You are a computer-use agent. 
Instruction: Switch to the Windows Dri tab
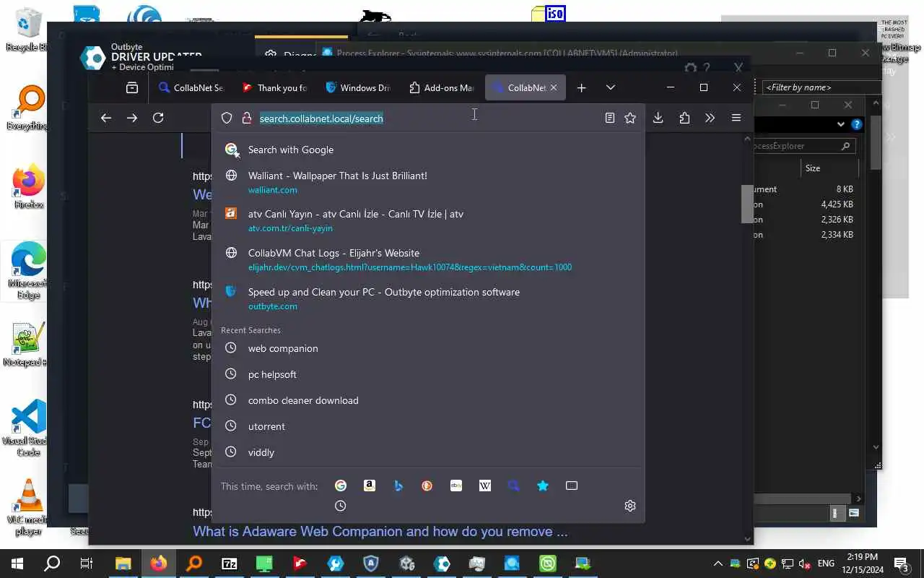click(359, 87)
